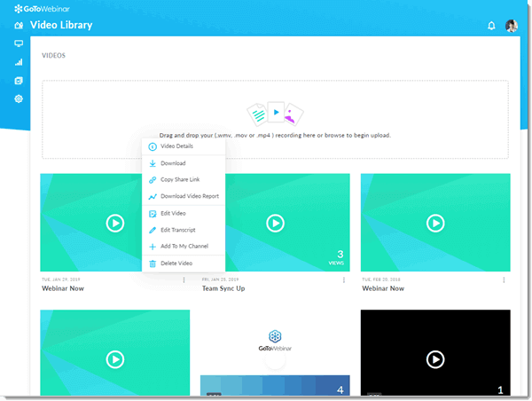The height and width of the screenshot is (401, 532).
Task: Open the user profile avatar
Action: tap(512, 26)
